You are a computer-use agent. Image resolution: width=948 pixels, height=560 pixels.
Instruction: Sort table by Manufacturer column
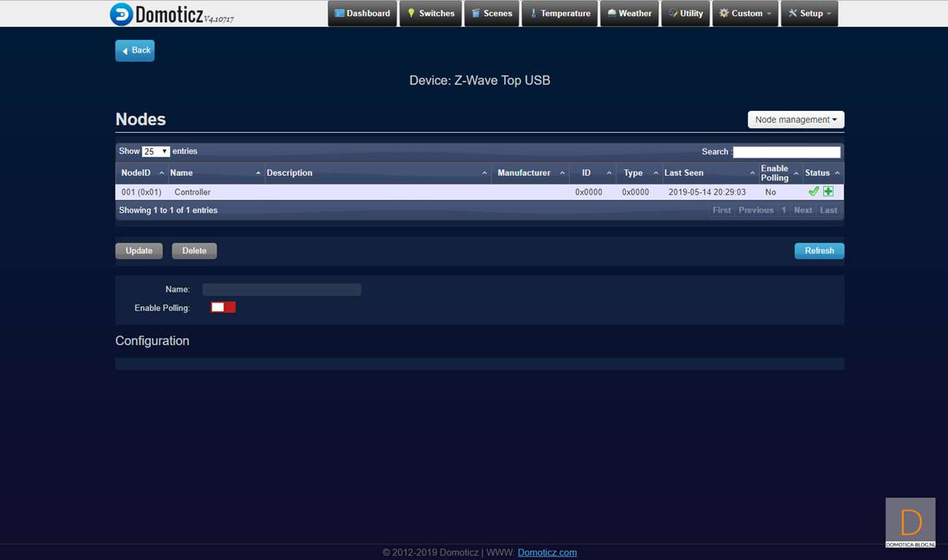point(530,173)
